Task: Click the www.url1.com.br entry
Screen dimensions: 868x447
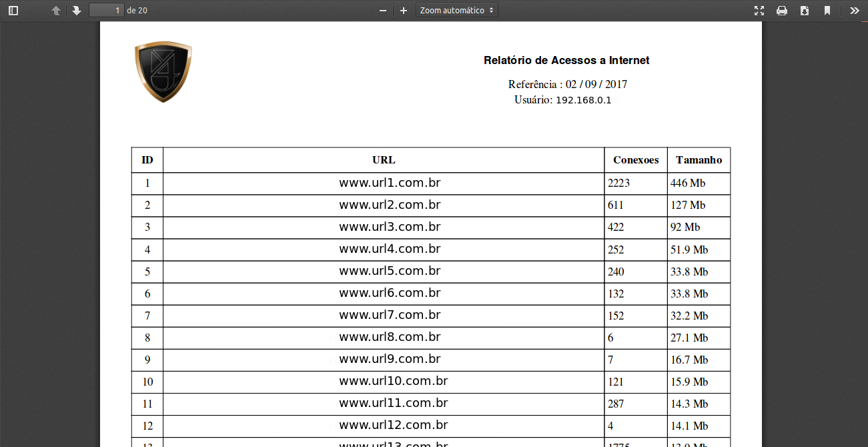Action: 390,183
